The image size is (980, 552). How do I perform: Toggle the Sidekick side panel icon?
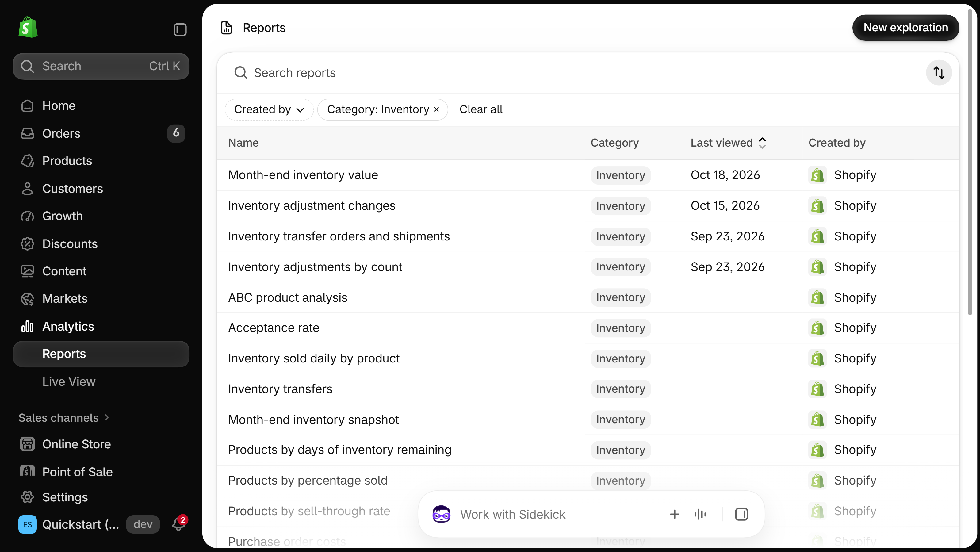coord(741,514)
